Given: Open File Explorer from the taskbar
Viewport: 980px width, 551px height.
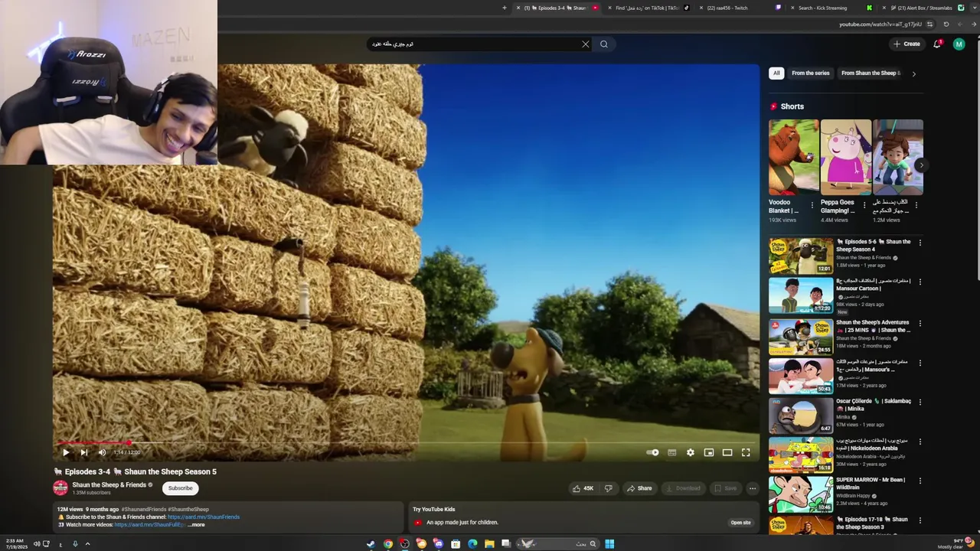Looking at the screenshot, I should [x=489, y=544].
